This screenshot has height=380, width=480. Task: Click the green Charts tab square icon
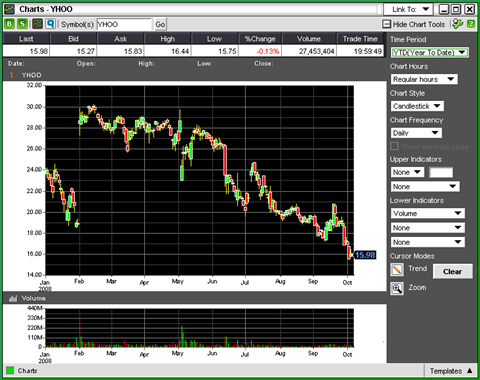coord(10,370)
